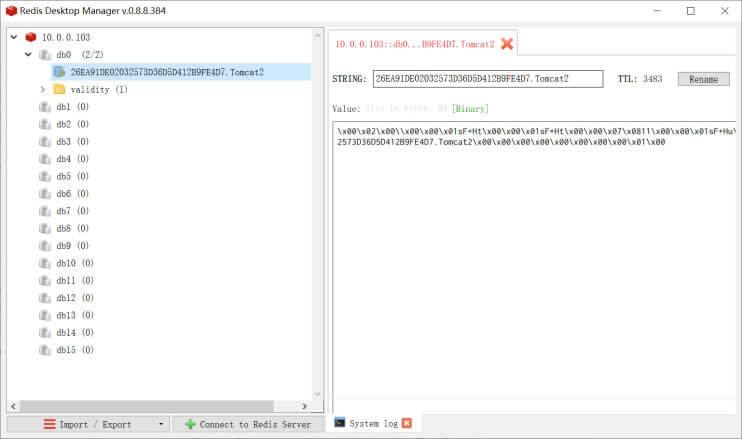Click the db1 database icon

pos(45,107)
